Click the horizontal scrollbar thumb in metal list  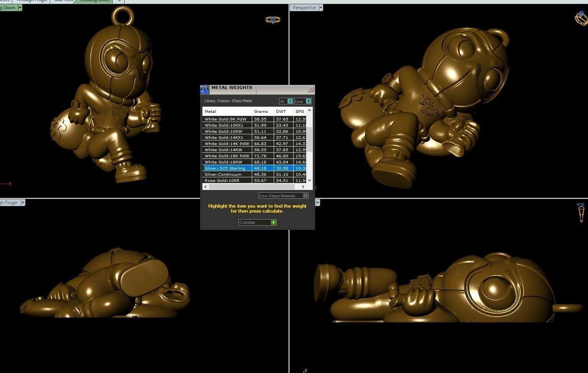pos(252,186)
